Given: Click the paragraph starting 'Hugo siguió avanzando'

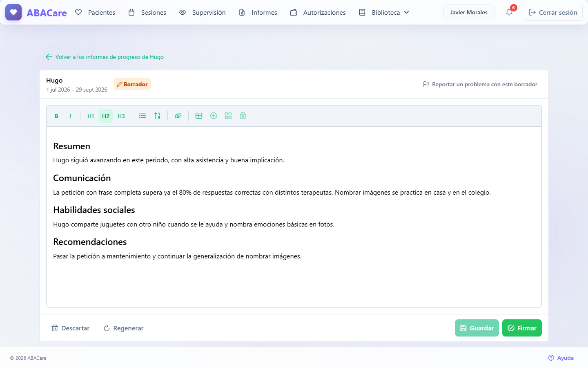Looking at the screenshot, I should coord(169,160).
